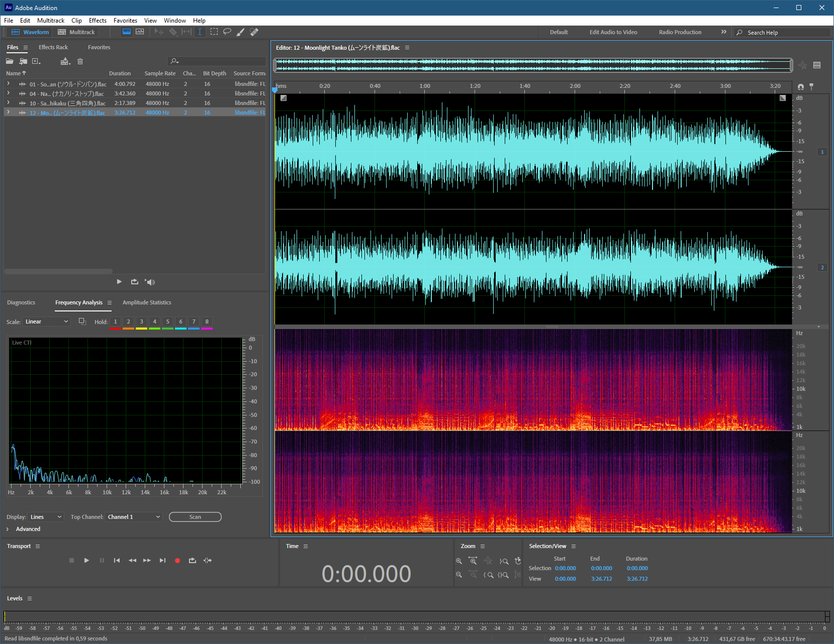This screenshot has height=644, width=834.
Task: Expand more workspaces chevron
Action: [724, 32]
